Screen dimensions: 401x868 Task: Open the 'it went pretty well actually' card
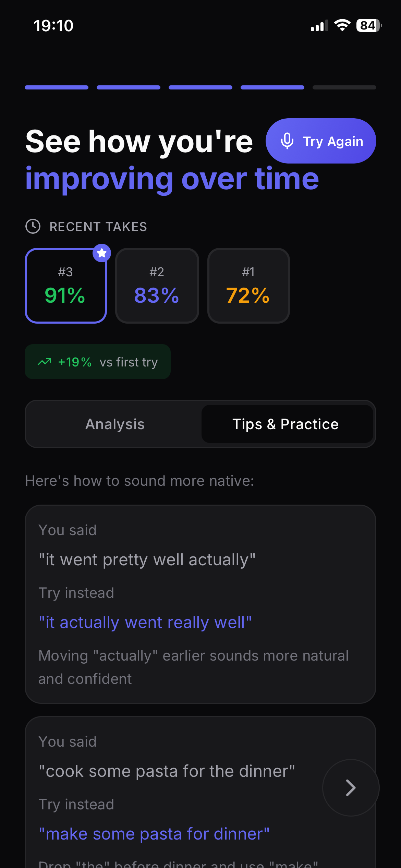click(147, 559)
